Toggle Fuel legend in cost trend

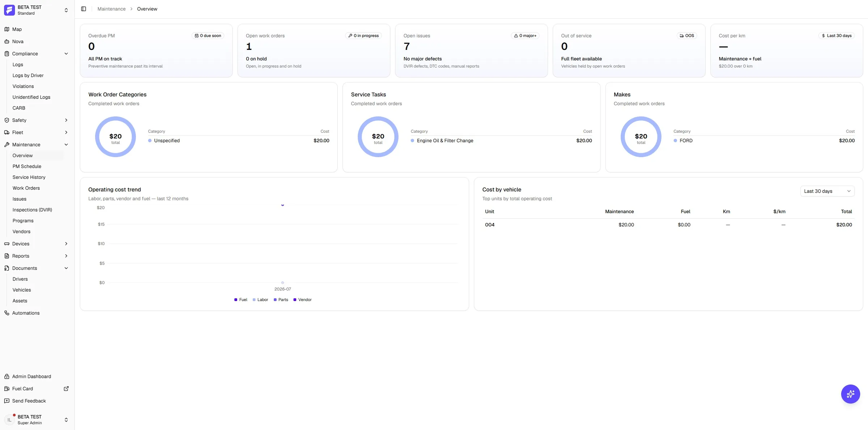241,300
